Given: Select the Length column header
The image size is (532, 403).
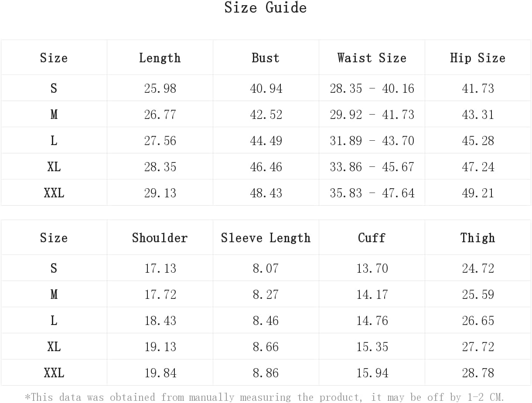Looking at the screenshot, I should click(x=160, y=58).
